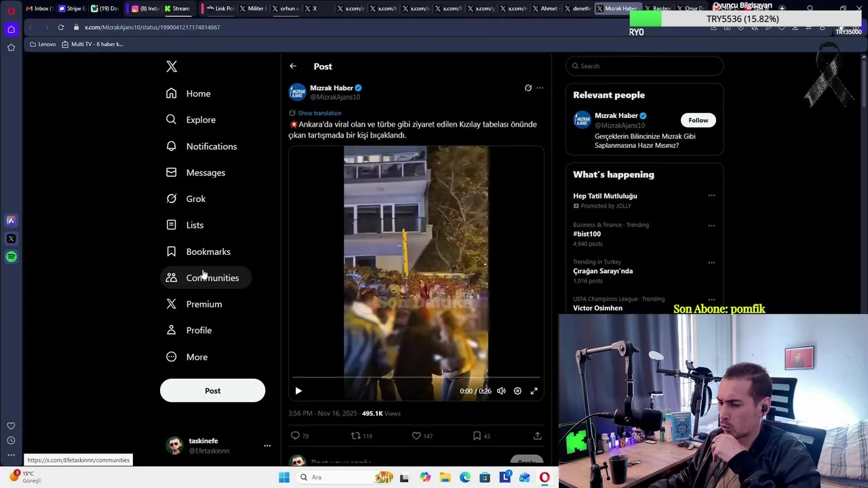Click the X logo in the sidebar
868x488 pixels.
tap(172, 66)
